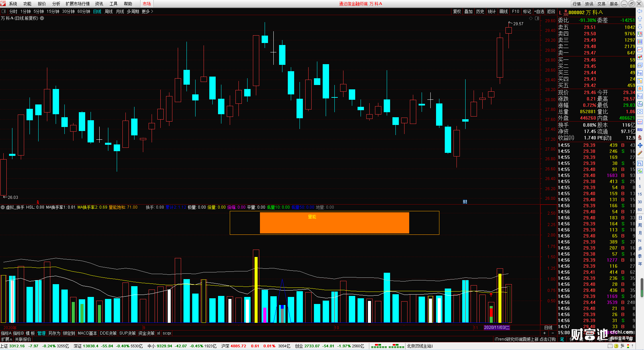Click the wave indicator icon in sidebar
The image size is (644, 350).
(640, 122)
